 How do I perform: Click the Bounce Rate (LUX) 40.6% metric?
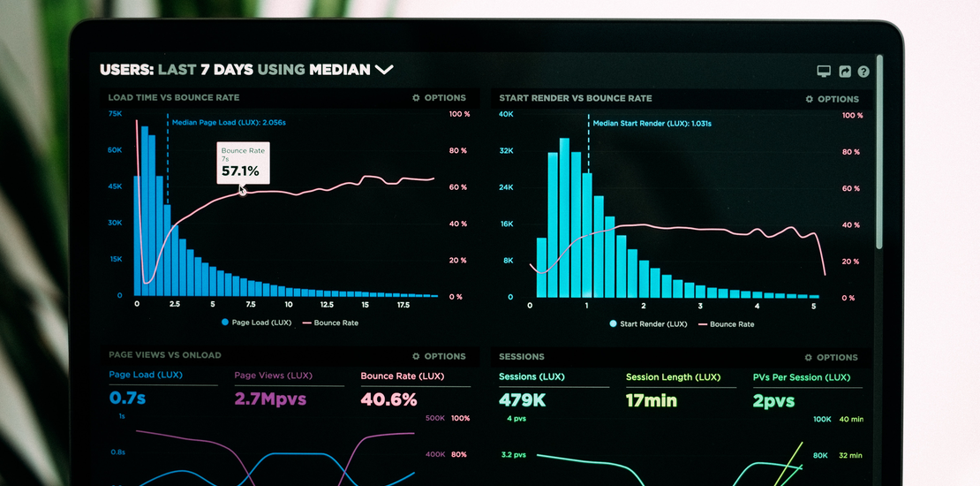[x=388, y=399]
